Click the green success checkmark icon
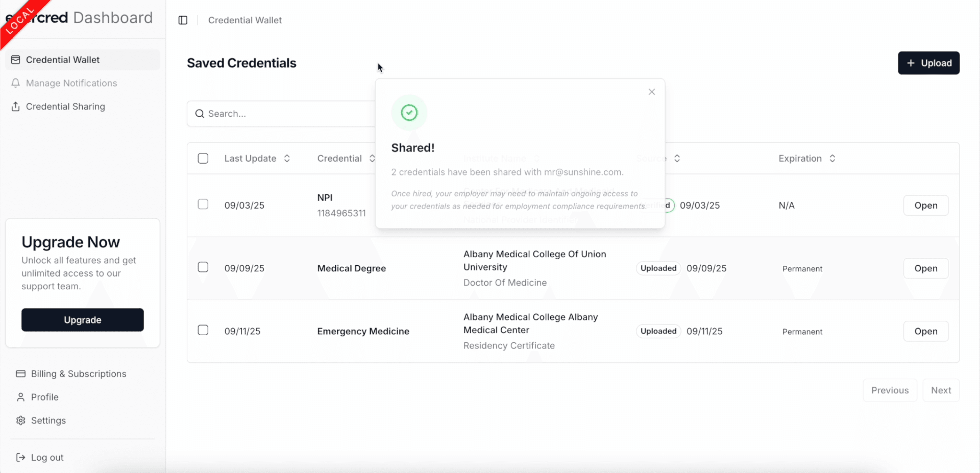The image size is (980, 473). [x=409, y=112]
